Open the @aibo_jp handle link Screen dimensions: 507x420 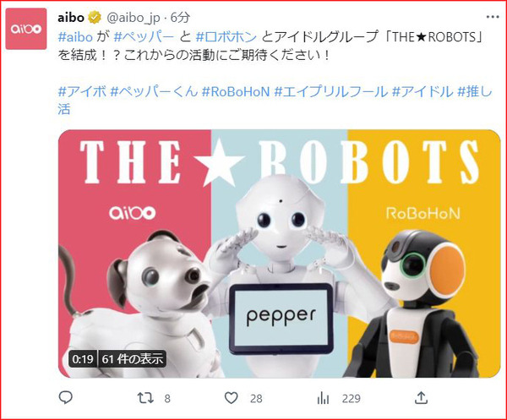tap(134, 18)
